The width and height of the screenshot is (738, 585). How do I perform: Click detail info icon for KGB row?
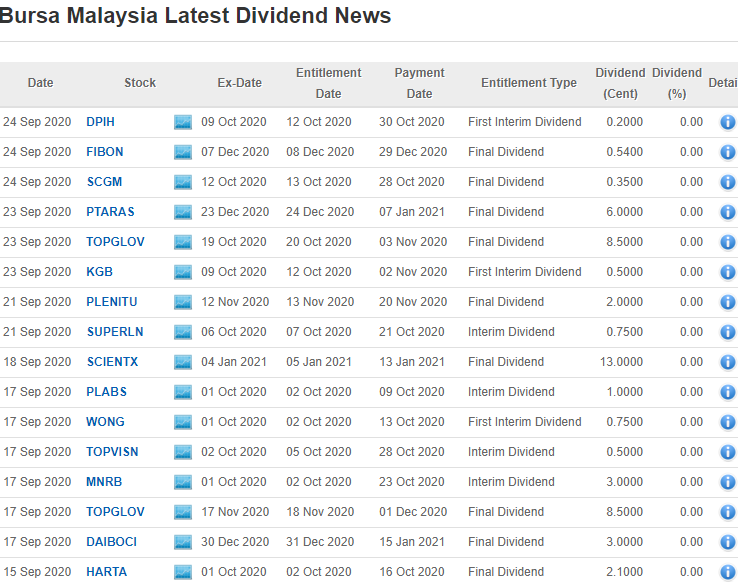(x=727, y=272)
